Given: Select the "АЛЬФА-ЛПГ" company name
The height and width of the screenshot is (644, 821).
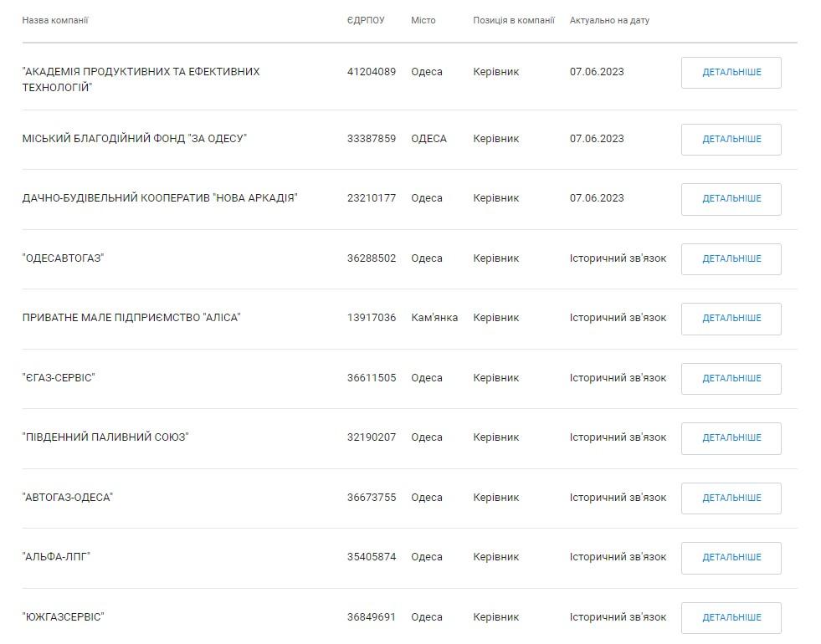Looking at the screenshot, I should pyautogui.click(x=56, y=557).
